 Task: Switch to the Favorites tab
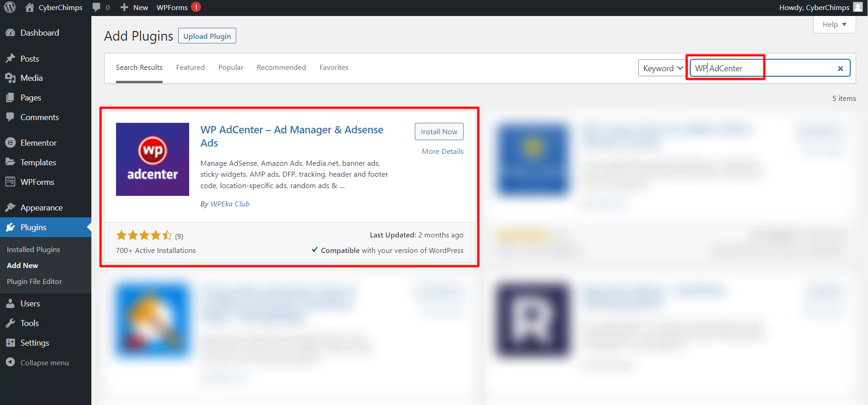pyautogui.click(x=334, y=68)
